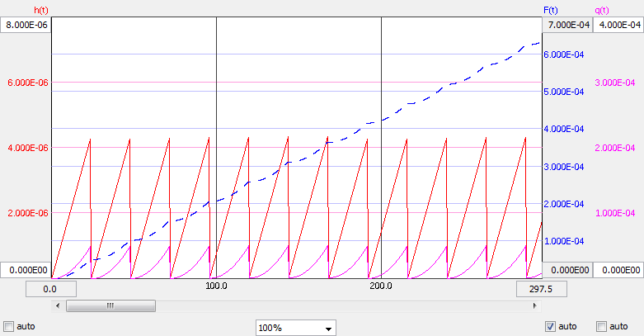This screenshot has height=336, width=644.
Task: Click the horizontal scrollbar right arrow
Action: pos(530,305)
